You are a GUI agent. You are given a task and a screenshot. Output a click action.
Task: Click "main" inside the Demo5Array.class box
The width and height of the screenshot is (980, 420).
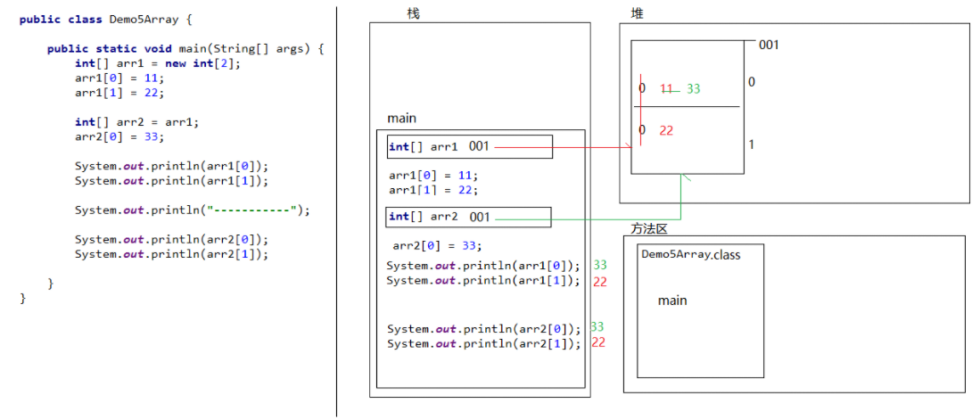click(x=671, y=301)
